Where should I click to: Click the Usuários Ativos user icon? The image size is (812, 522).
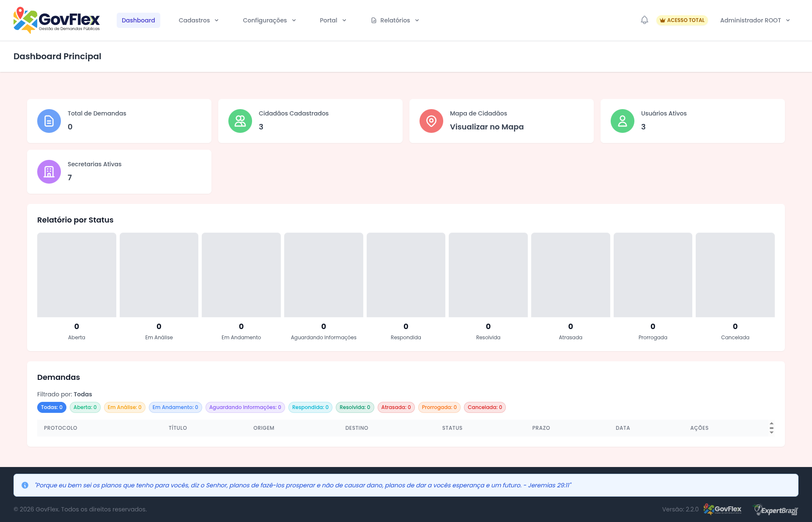pos(623,121)
